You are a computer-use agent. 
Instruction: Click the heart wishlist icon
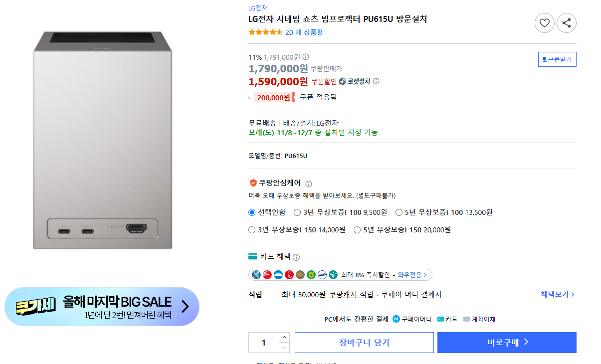[x=544, y=23]
